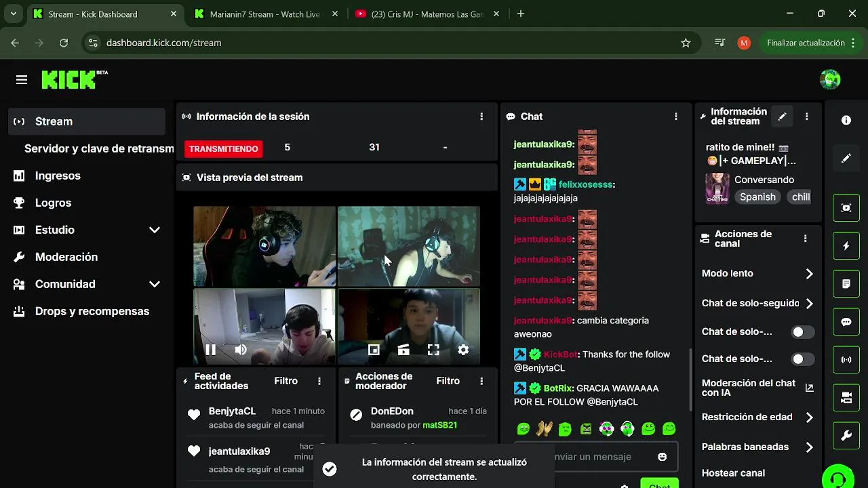868x488 pixels.
Task: Click the Hostear canal action
Action: pos(733,473)
